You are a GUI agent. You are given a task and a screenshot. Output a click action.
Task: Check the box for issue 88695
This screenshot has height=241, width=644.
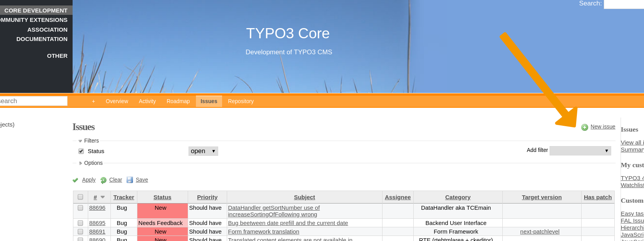(80, 223)
